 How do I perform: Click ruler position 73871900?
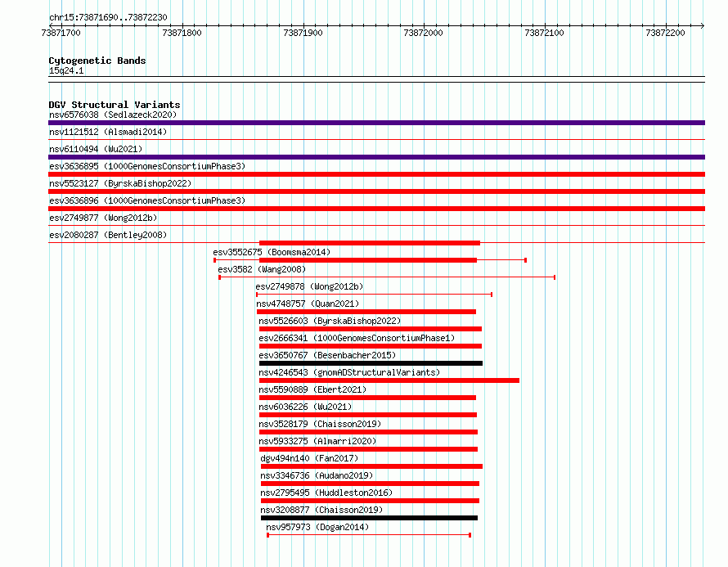303,33
